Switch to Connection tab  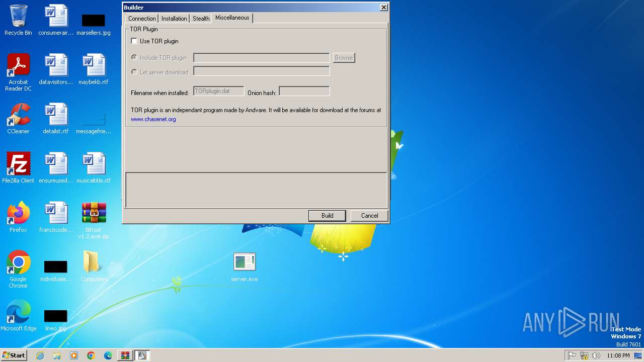142,19
